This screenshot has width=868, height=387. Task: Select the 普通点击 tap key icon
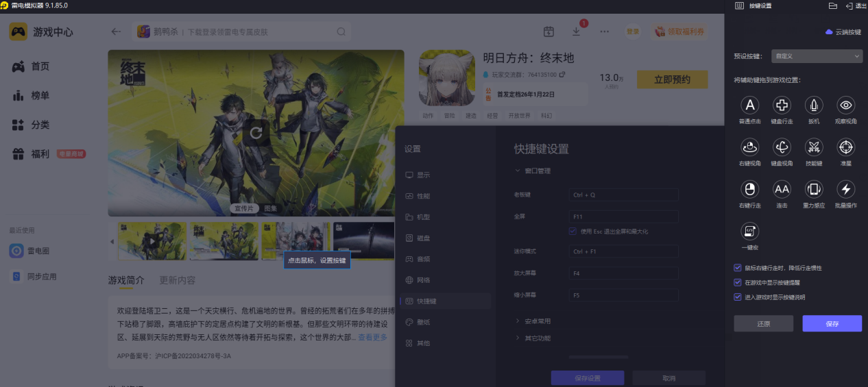(750, 105)
